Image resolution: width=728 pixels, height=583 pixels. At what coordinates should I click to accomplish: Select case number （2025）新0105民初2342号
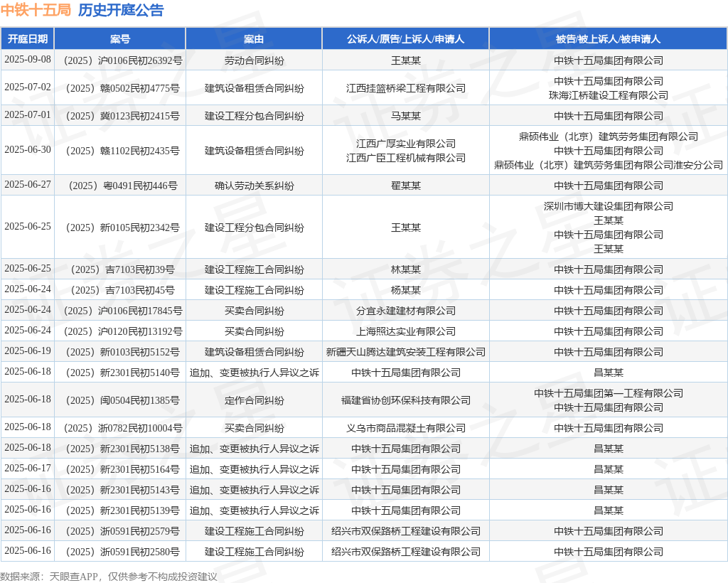[122, 228]
